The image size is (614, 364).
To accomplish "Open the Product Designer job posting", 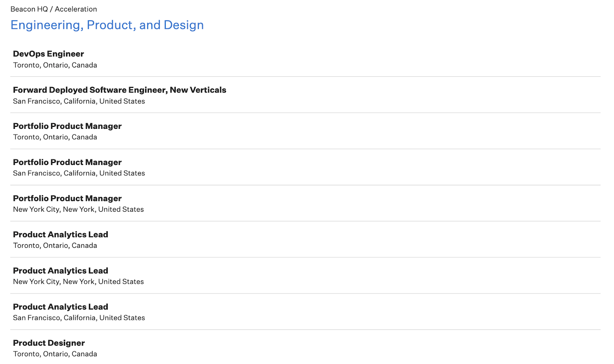I will [x=49, y=343].
